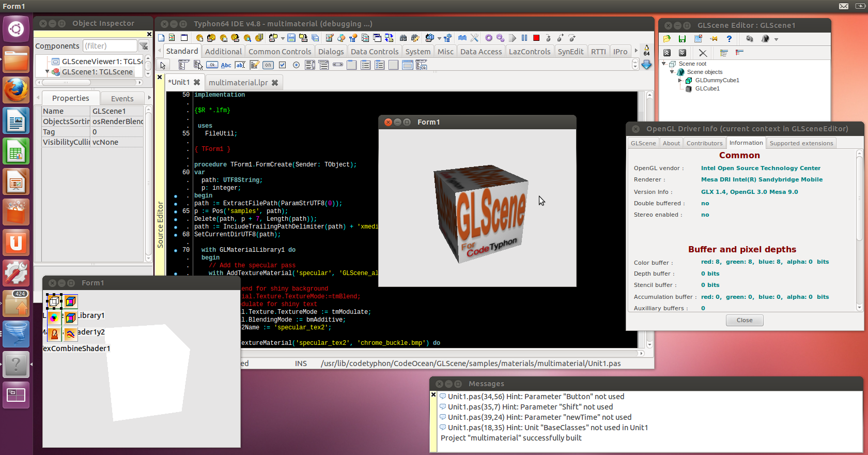
Task: Click the blue download arrow palette icon
Action: coord(646,65)
